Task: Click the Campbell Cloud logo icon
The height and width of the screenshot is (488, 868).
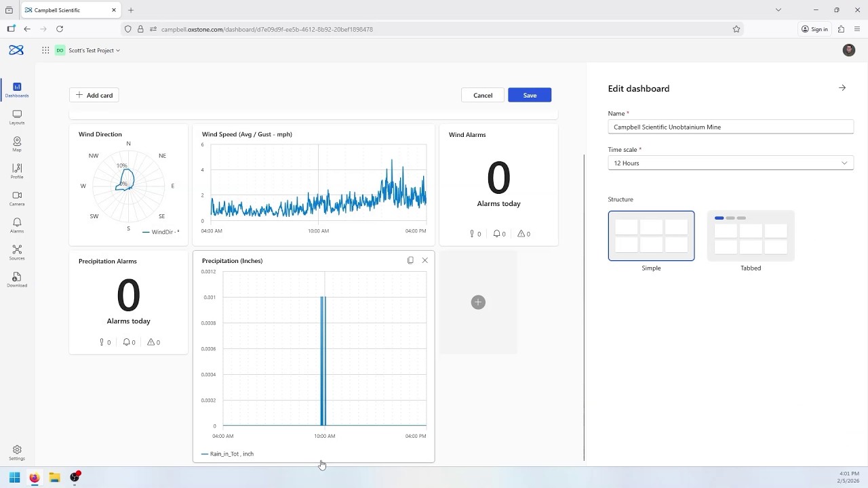Action: pyautogui.click(x=16, y=50)
